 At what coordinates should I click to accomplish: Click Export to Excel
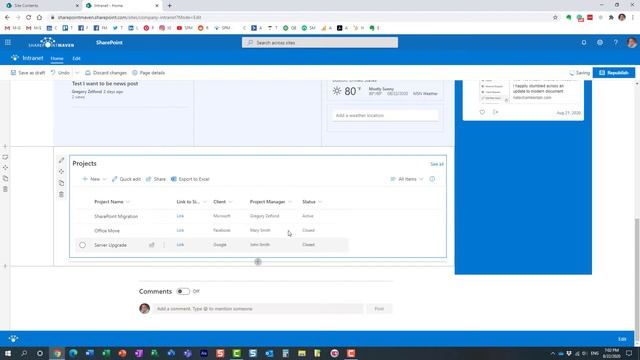pos(190,179)
